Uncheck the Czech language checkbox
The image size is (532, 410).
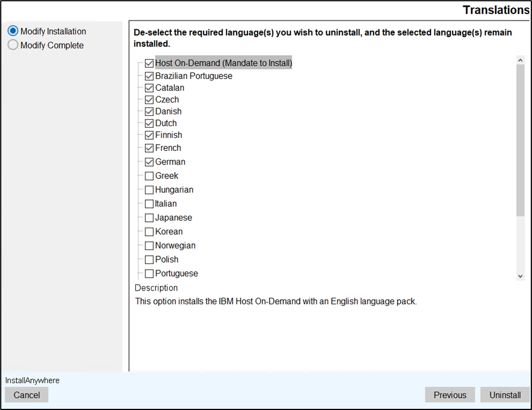click(149, 100)
